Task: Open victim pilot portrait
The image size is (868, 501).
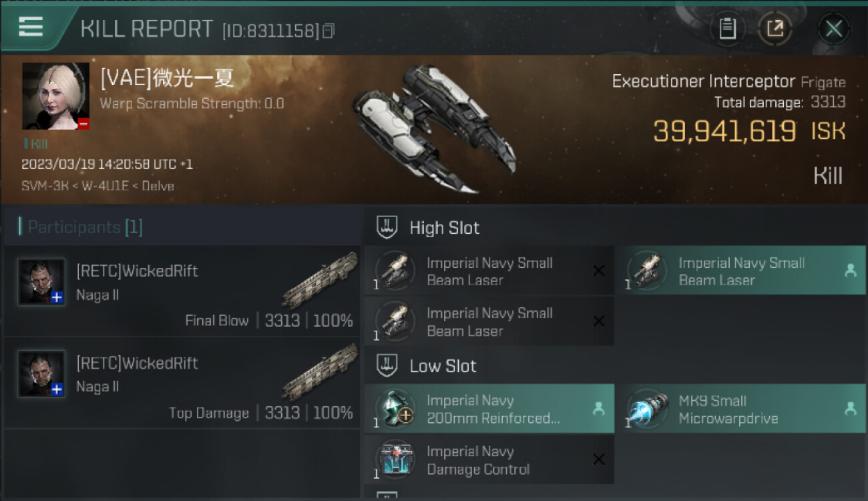Action: point(55,96)
